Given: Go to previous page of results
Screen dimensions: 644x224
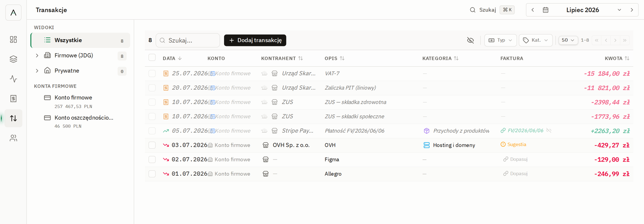Looking at the screenshot, I should pyautogui.click(x=606, y=40).
